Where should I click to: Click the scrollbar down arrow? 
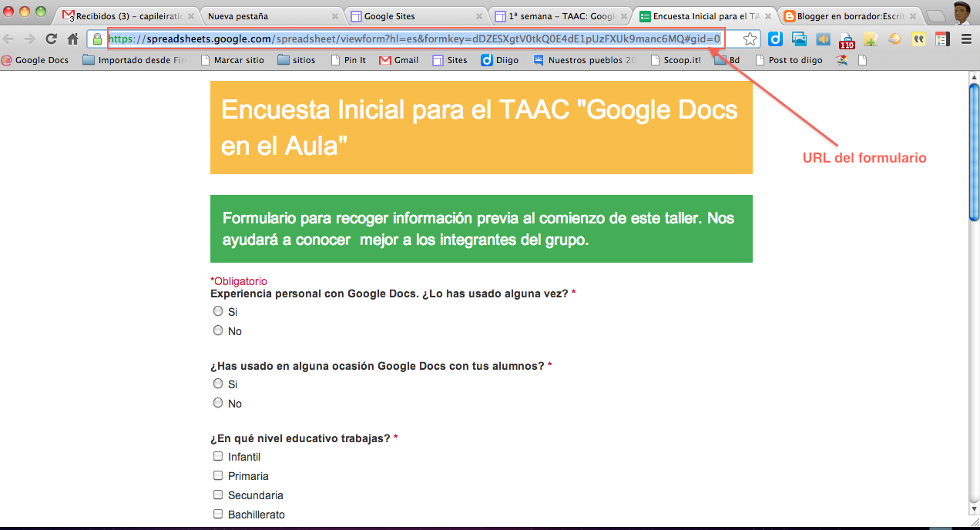974,510
